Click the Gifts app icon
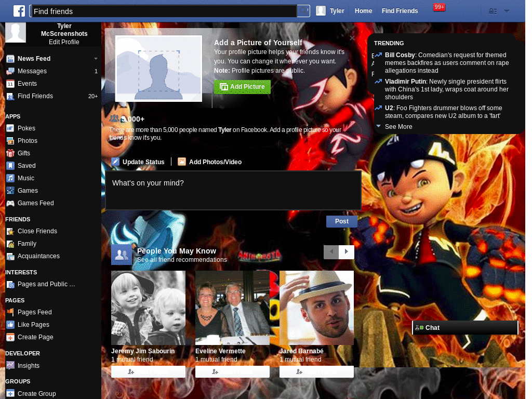Viewport: 532px width, 399px height. tap(10, 153)
